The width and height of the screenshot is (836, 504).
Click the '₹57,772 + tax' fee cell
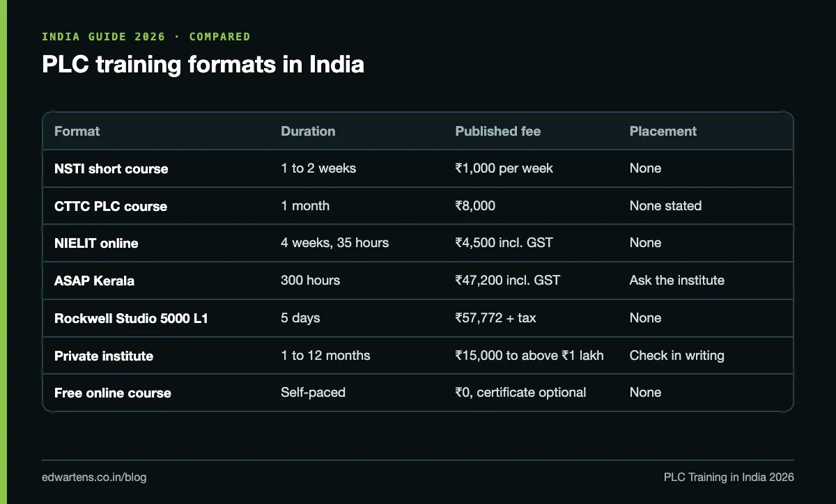pyautogui.click(x=495, y=318)
